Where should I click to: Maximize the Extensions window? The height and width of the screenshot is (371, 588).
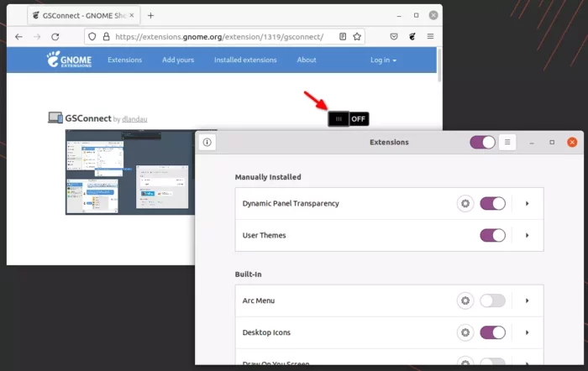(552, 142)
